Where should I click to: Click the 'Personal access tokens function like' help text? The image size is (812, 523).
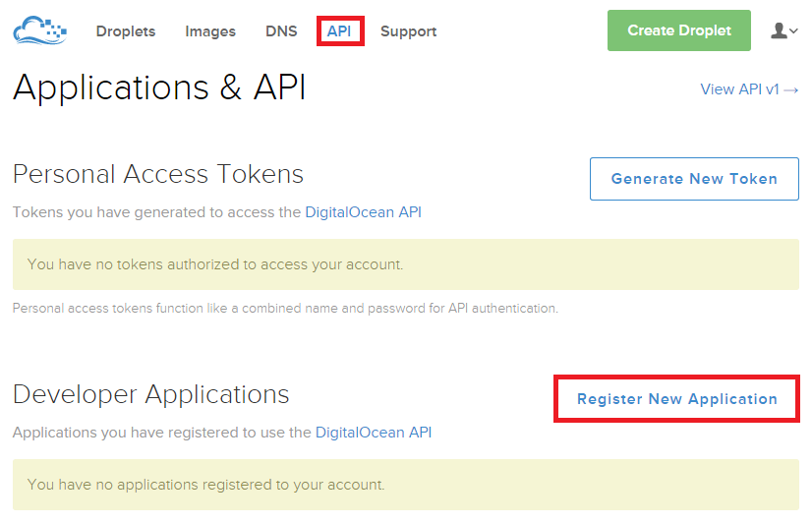click(x=285, y=308)
